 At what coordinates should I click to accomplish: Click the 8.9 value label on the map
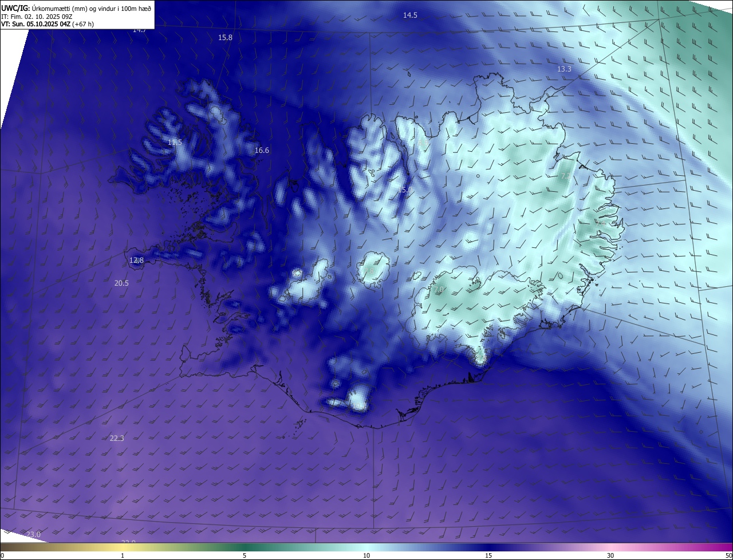(423, 142)
